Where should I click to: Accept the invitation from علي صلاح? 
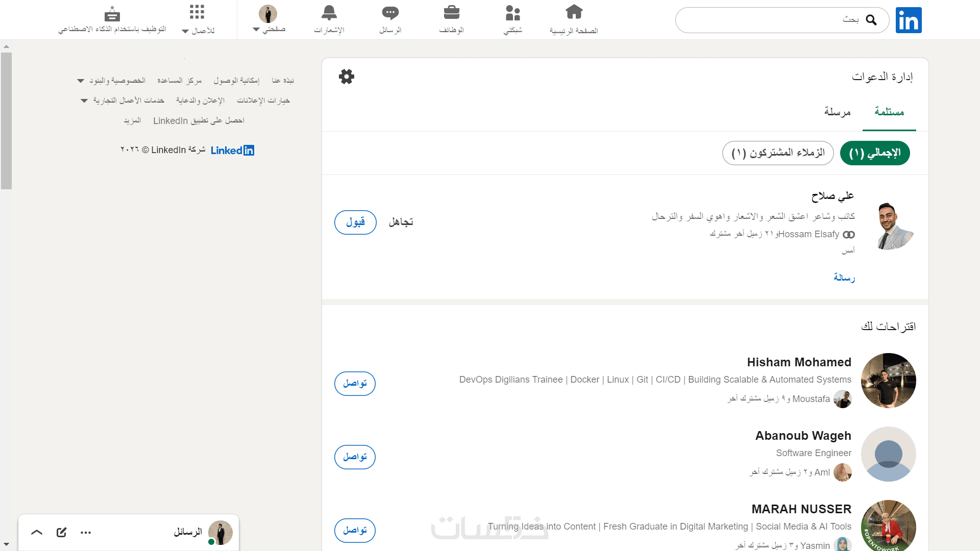pos(355,222)
